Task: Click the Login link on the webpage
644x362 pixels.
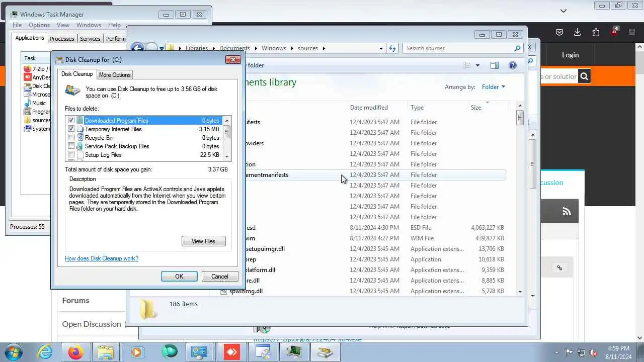Action: (570, 55)
